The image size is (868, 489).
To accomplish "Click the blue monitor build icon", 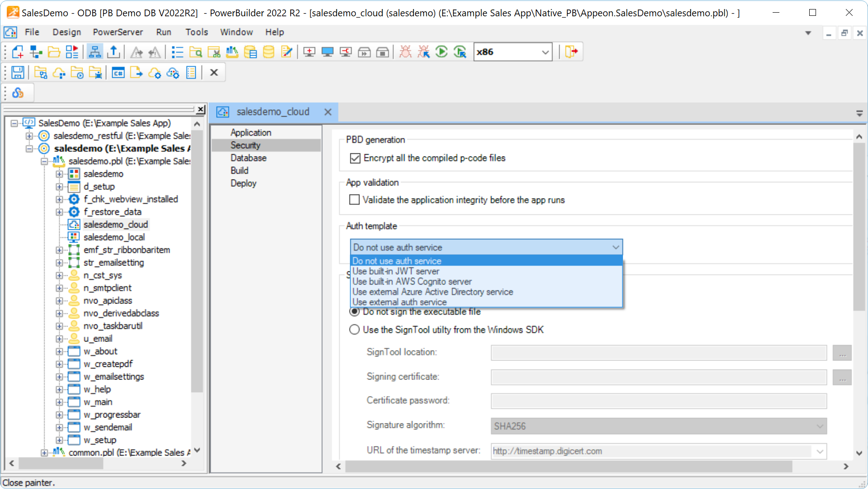I will (x=327, y=52).
